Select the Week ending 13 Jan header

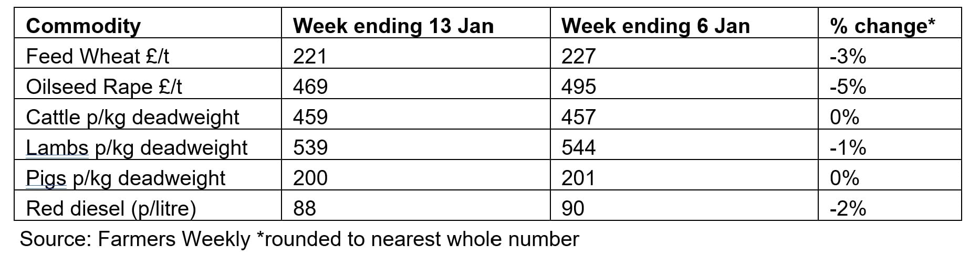[393, 26]
